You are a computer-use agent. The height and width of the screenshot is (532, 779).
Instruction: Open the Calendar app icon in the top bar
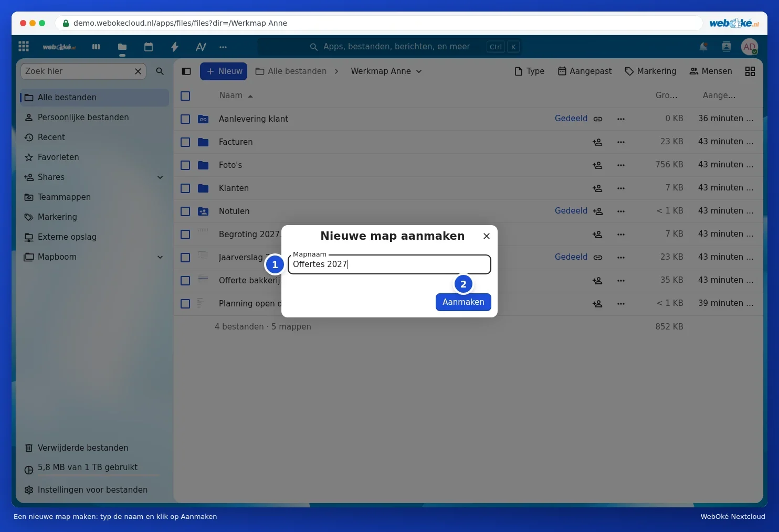149,47
